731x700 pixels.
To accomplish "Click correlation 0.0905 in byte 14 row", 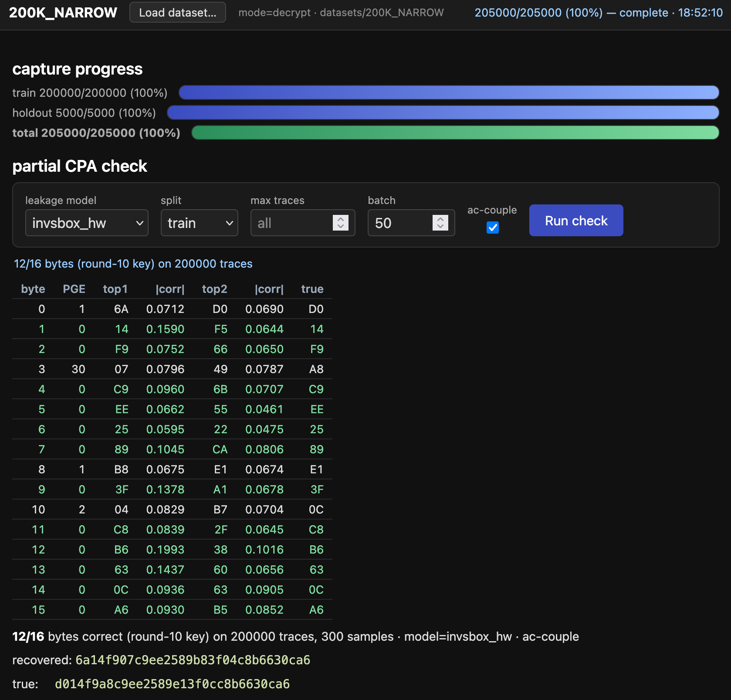I will 264,590.
